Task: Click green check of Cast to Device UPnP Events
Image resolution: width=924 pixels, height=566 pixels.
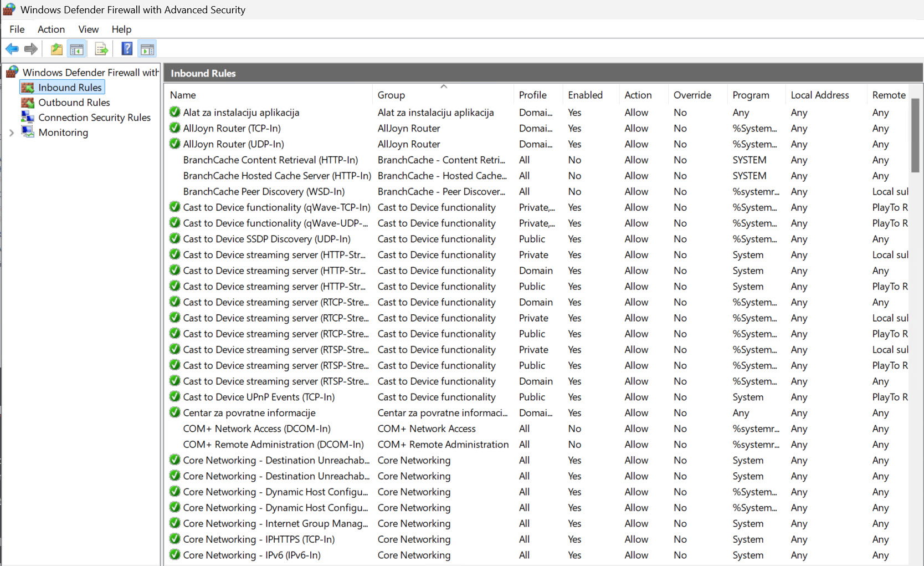Action: click(x=174, y=396)
